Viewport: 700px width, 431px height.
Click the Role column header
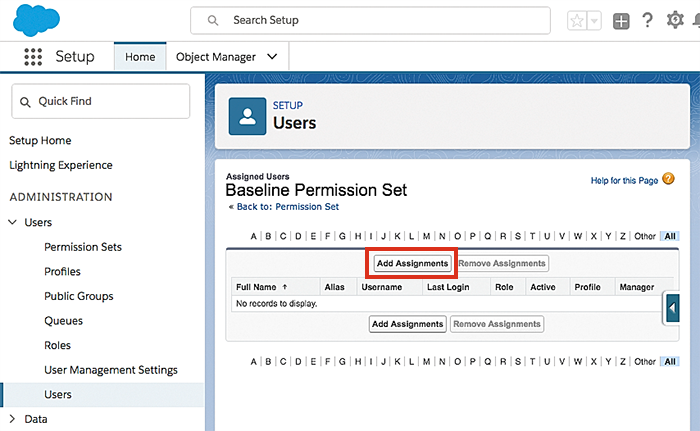click(504, 287)
